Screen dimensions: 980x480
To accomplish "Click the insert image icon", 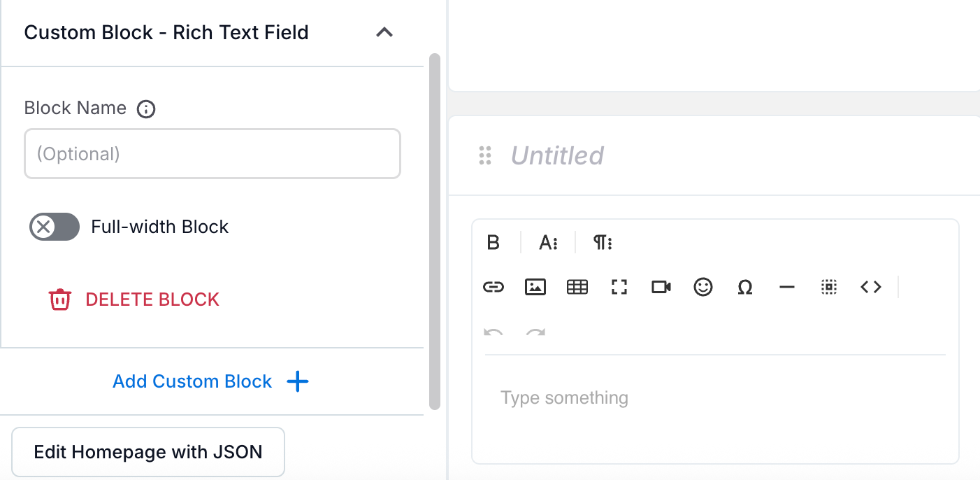I will pyautogui.click(x=535, y=287).
